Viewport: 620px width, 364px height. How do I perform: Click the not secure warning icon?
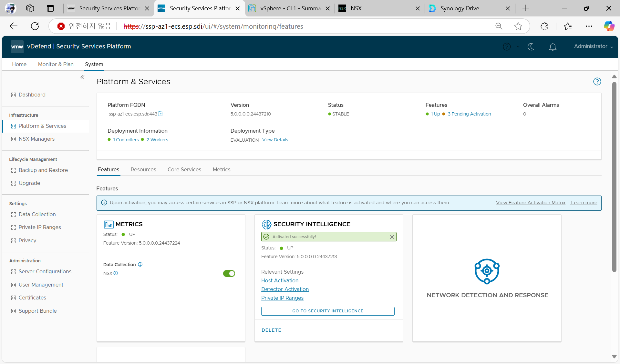pyautogui.click(x=61, y=26)
